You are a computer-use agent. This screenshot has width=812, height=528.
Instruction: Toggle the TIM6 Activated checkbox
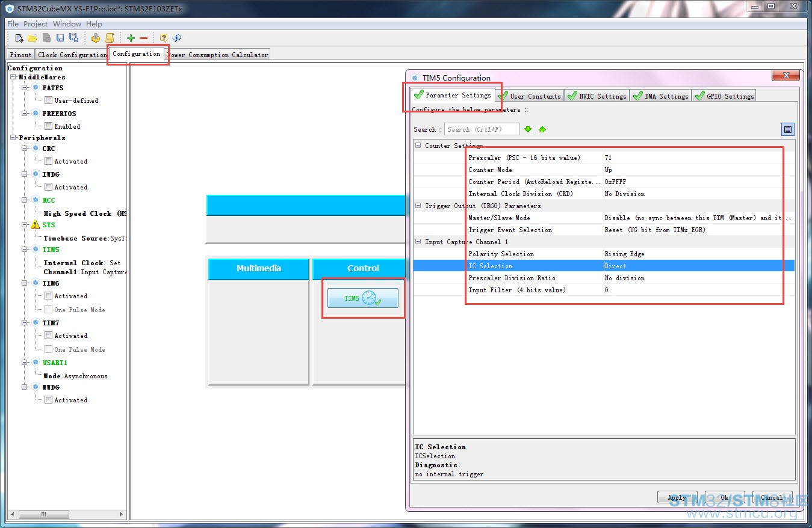coord(48,296)
